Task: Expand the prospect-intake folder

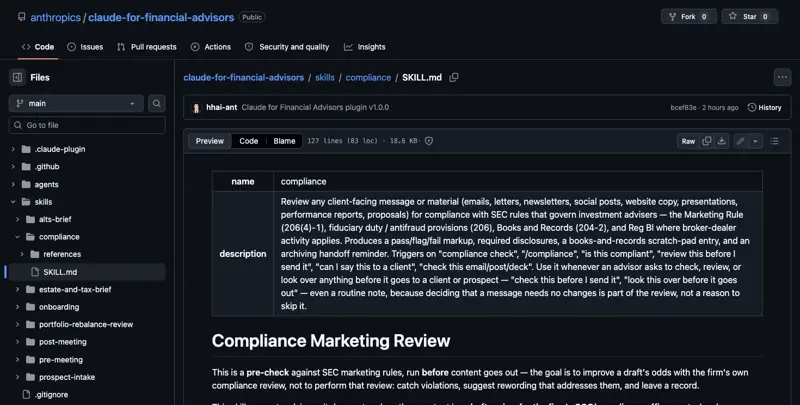Action: click(x=17, y=377)
